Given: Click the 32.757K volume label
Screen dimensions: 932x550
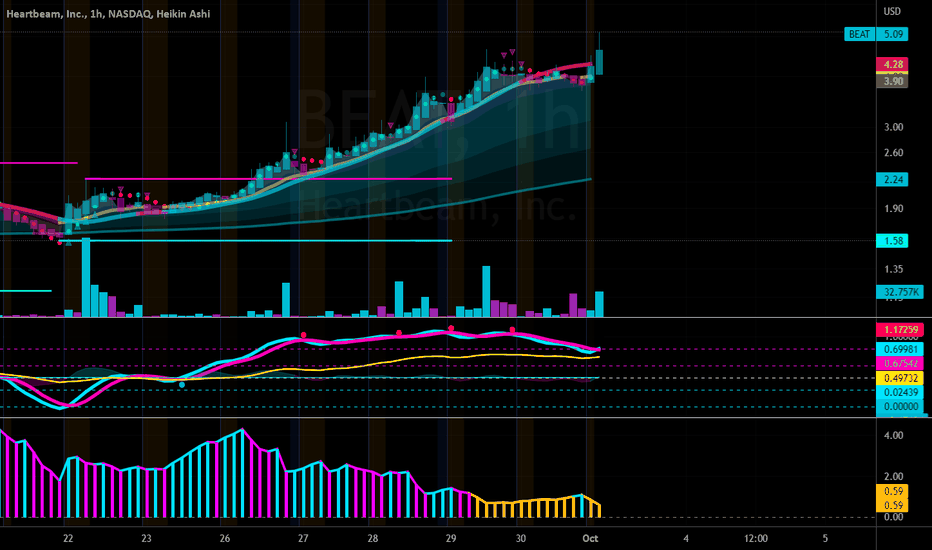Looking at the screenshot, I should [900, 292].
